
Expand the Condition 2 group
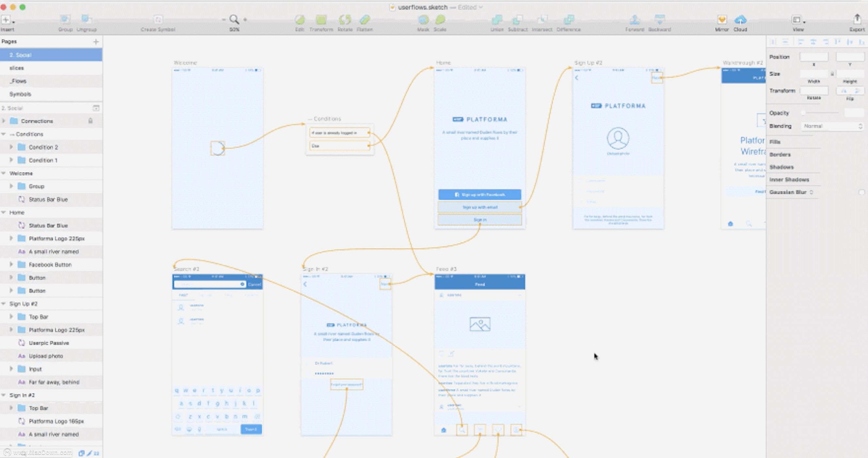pyautogui.click(x=11, y=147)
